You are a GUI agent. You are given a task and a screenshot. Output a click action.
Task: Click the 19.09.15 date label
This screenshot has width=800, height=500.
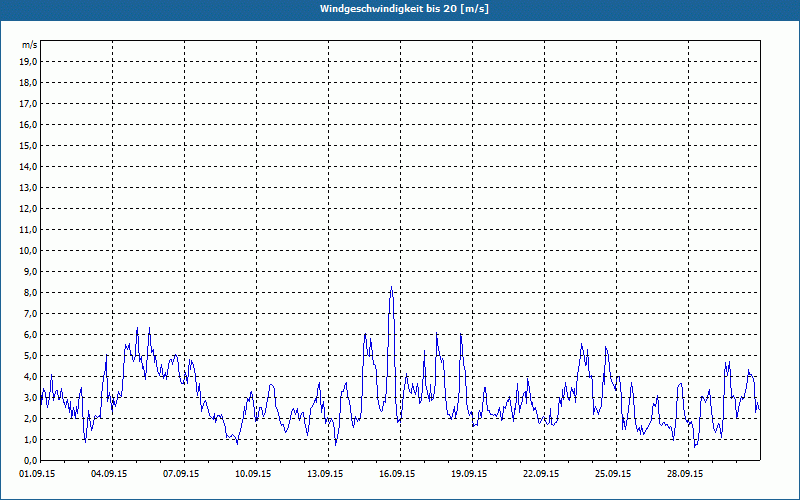(x=469, y=474)
